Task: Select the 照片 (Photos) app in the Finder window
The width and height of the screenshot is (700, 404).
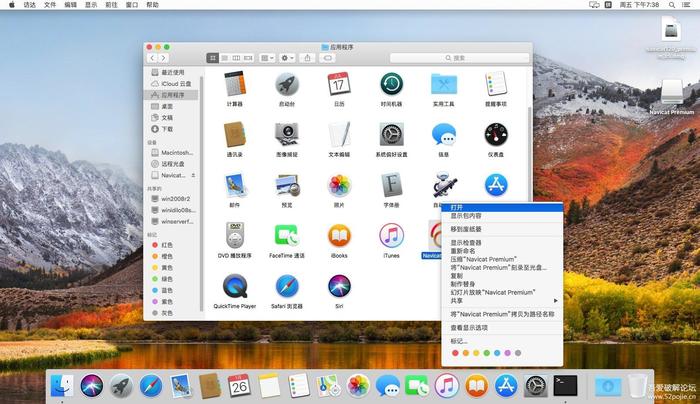Action: pos(339,185)
